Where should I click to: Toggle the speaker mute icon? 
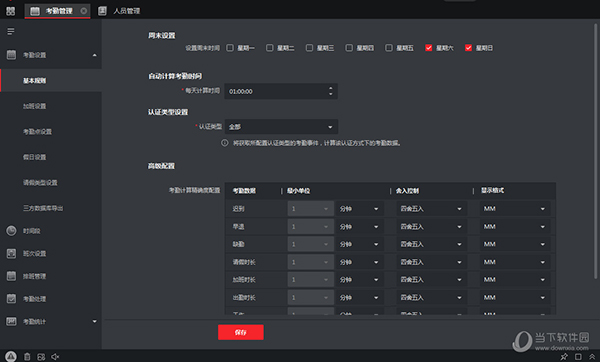[x=55, y=357]
